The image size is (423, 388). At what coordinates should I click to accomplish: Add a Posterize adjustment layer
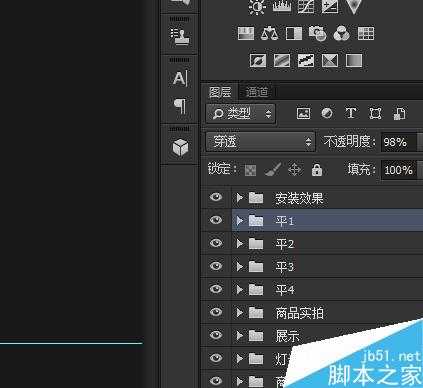pos(282,61)
